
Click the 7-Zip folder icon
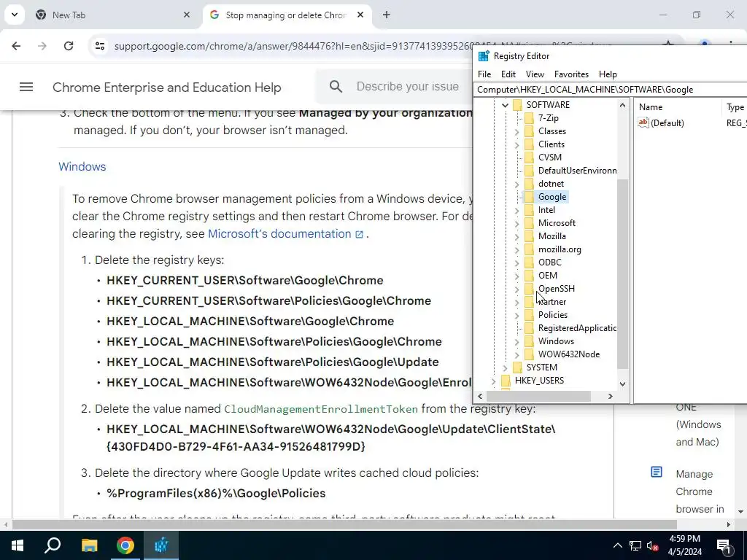click(x=530, y=118)
